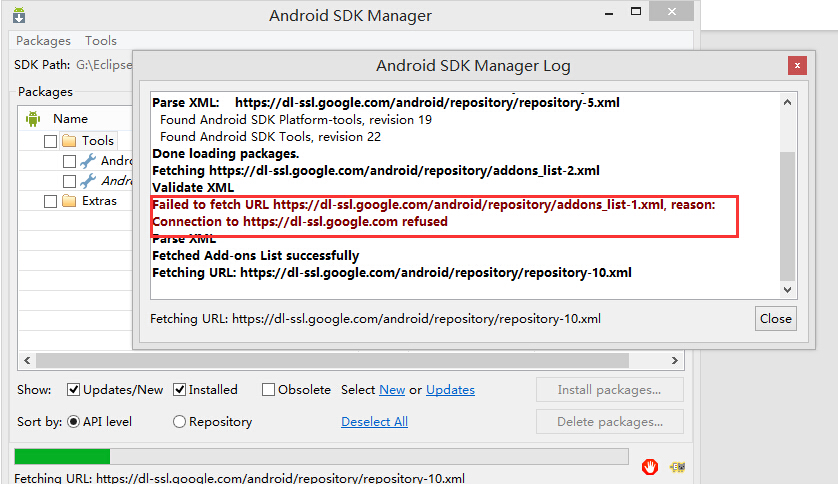Click 'Fetched Add-ons List successfully' log line

click(255, 256)
